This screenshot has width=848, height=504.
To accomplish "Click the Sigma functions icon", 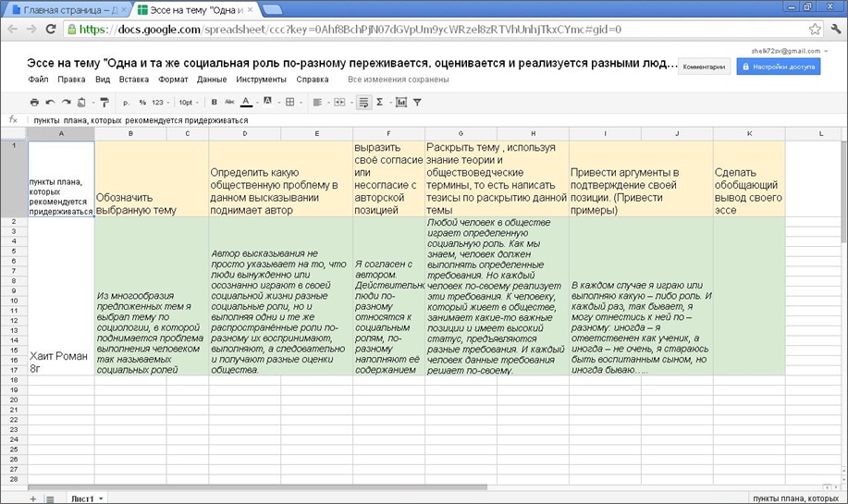I will (380, 102).
